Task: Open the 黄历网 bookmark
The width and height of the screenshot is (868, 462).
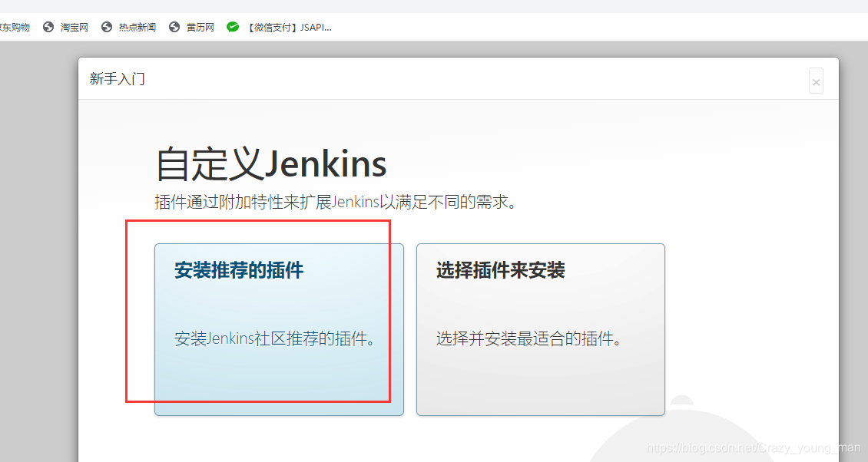Action: click(191, 27)
